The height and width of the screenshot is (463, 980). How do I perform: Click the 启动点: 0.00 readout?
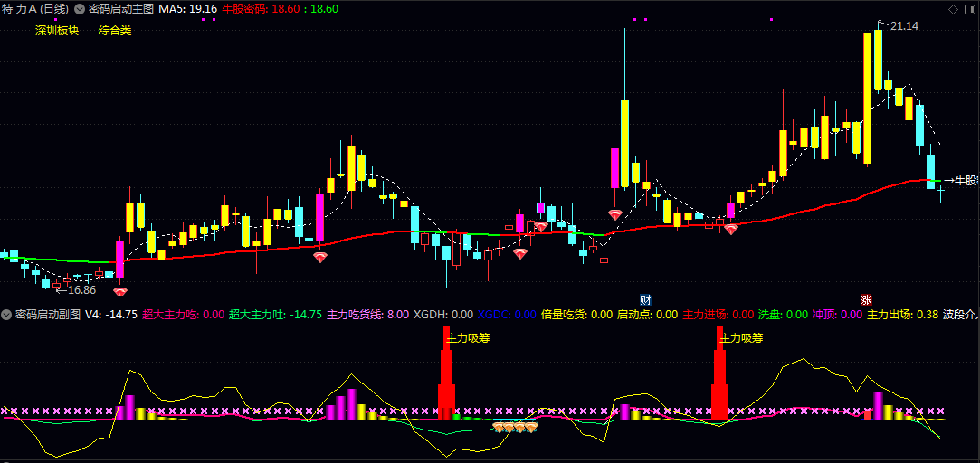coord(648,315)
